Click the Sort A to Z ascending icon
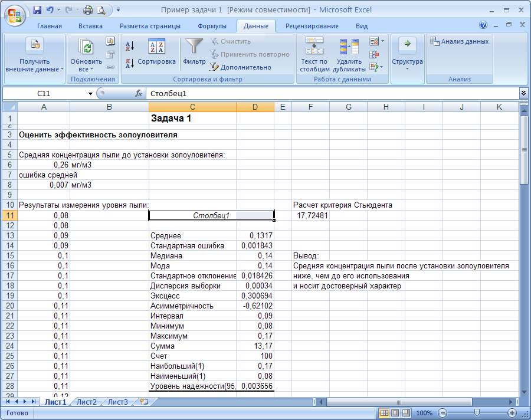531x420 pixels. click(x=130, y=47)
